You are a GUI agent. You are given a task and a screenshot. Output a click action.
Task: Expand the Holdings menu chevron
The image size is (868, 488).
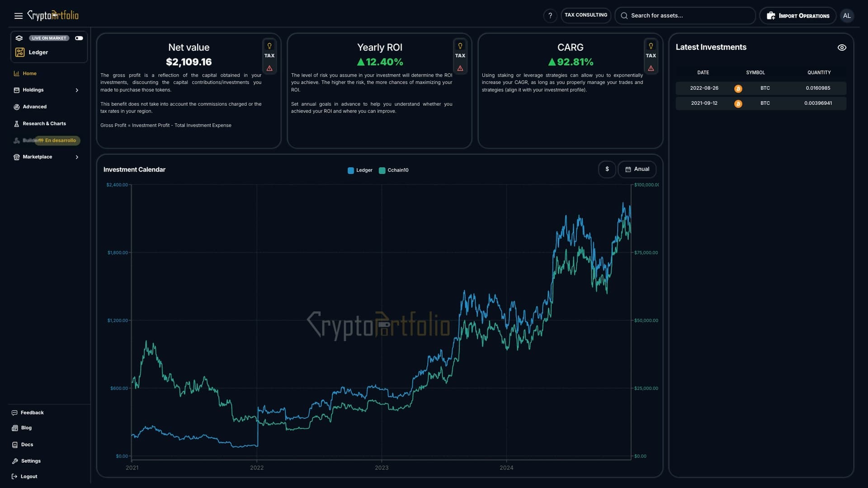click(76, 90)
